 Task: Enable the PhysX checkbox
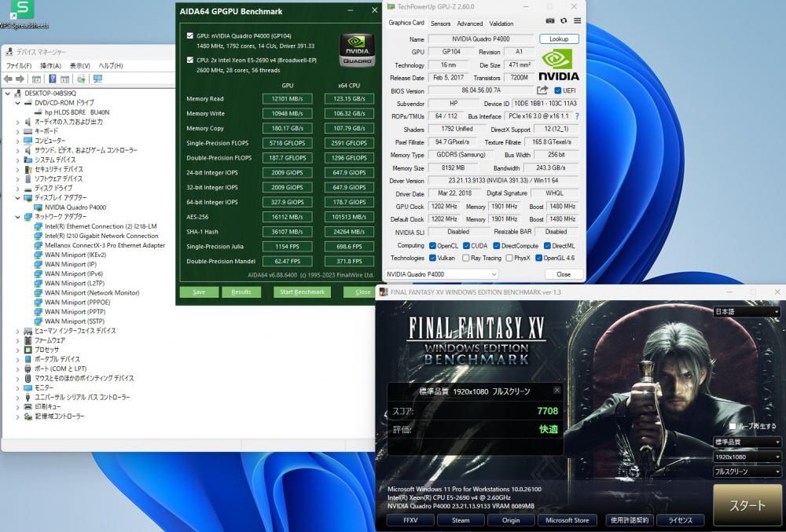coord(509,258)
